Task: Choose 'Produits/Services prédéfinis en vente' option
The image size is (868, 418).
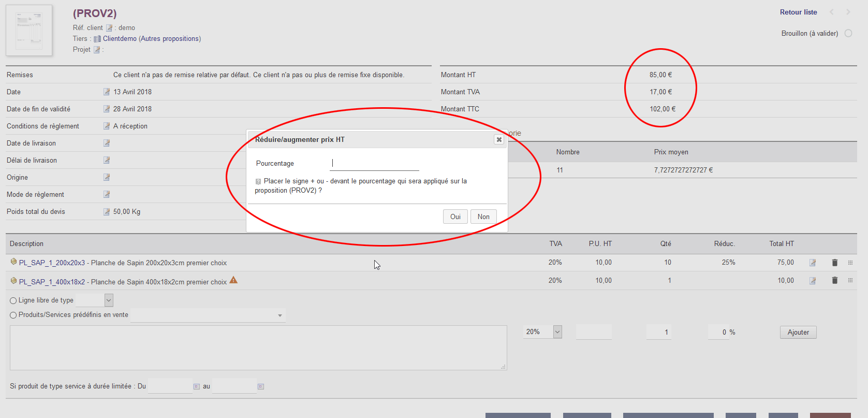Action: [13, 315]
